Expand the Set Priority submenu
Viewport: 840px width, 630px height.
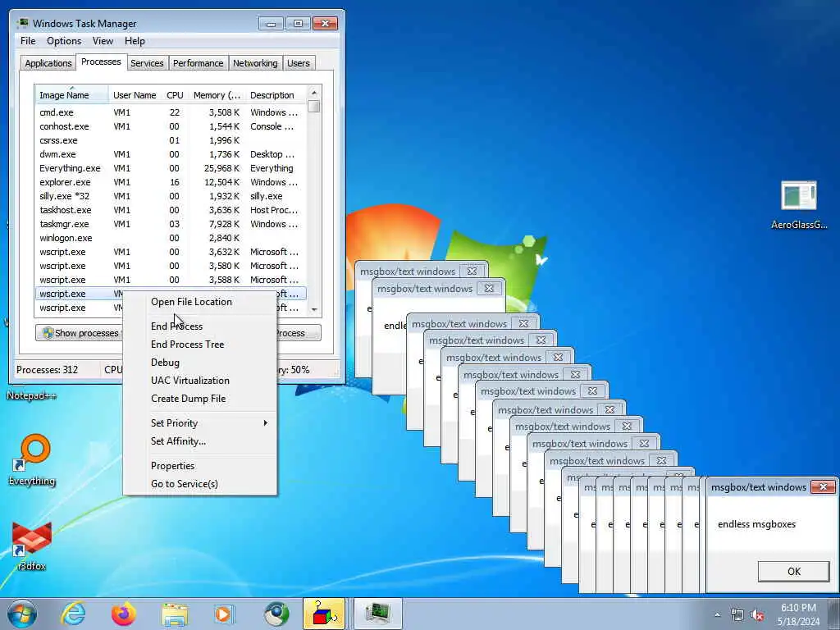[x=200, y=423]
